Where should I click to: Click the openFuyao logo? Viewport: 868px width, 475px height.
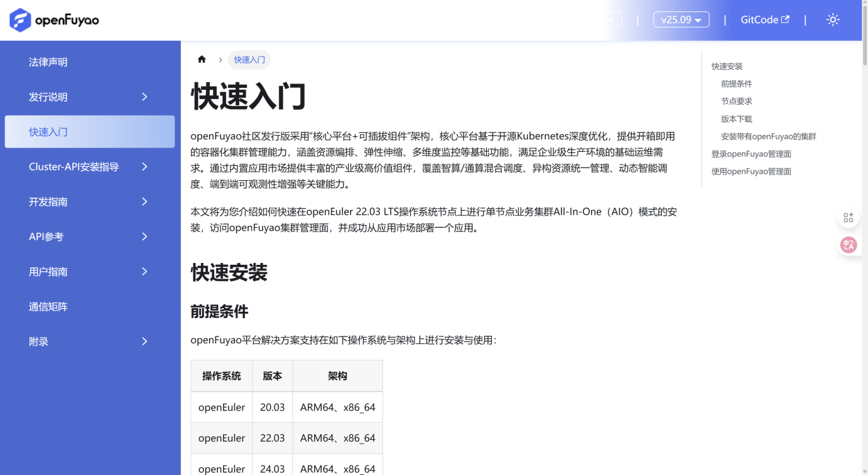point(54,20)
